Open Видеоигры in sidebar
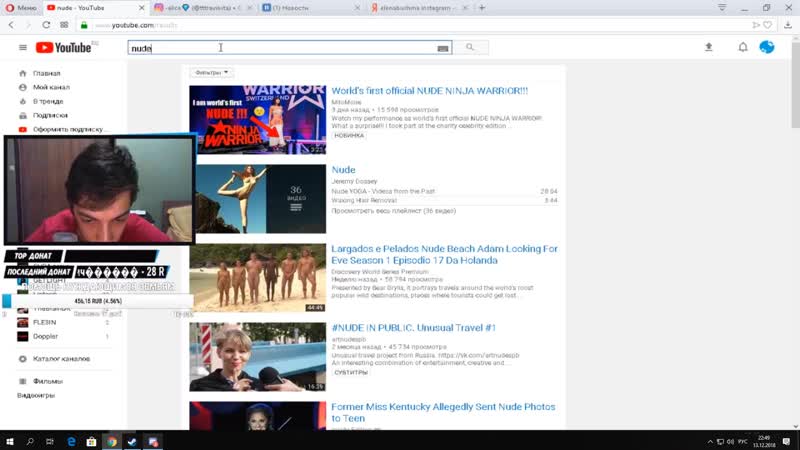 (36, 395)
